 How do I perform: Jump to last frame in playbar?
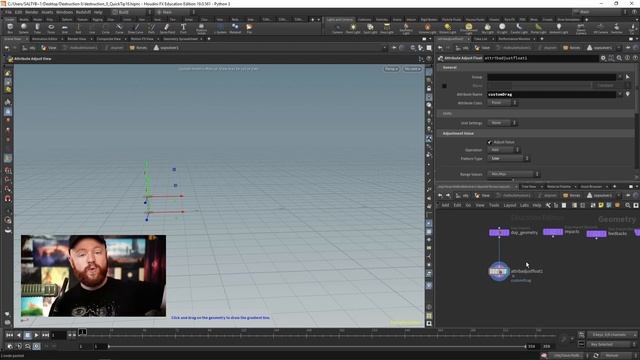point(45,335)
